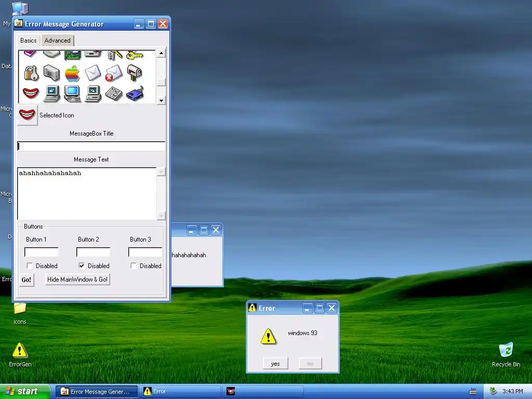
Task: Minimize the Error dialog window
Action: point(308,308)
